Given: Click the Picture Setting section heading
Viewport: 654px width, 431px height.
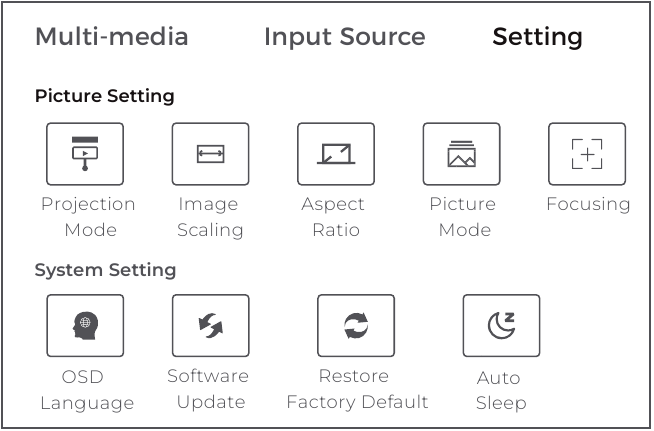Looking at the screenshot, I should pyautogui.click(x=105, y=96).
